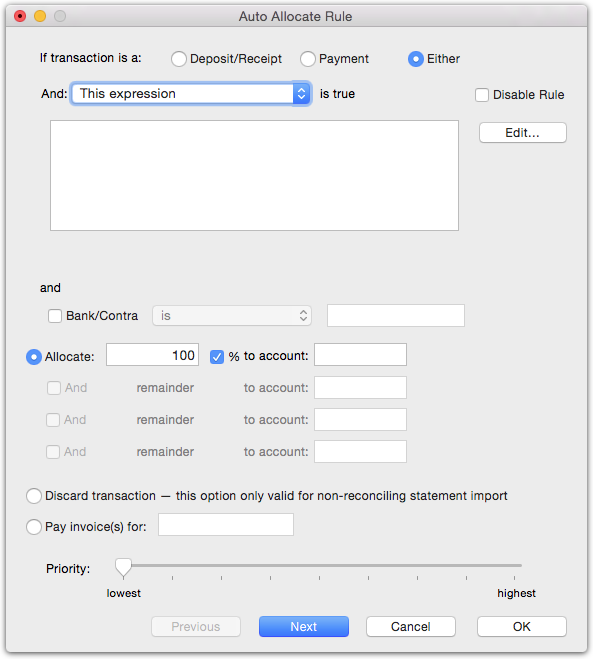The width and height of the screenshot is (593, 659).
Task: Select the Discard transaction radio option
Action: coord(34,496)
